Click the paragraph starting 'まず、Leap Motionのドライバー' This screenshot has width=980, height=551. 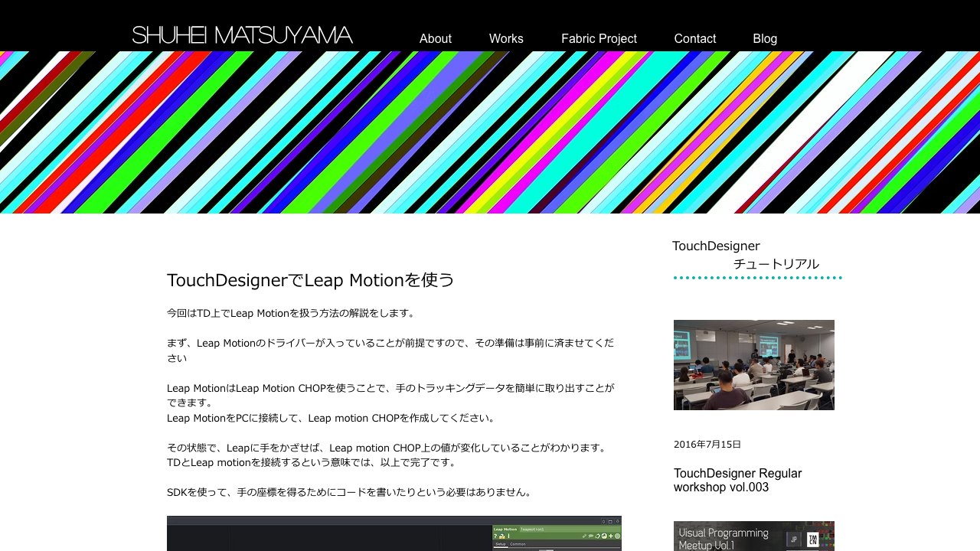pyautogui.click(x=390, y=350)
